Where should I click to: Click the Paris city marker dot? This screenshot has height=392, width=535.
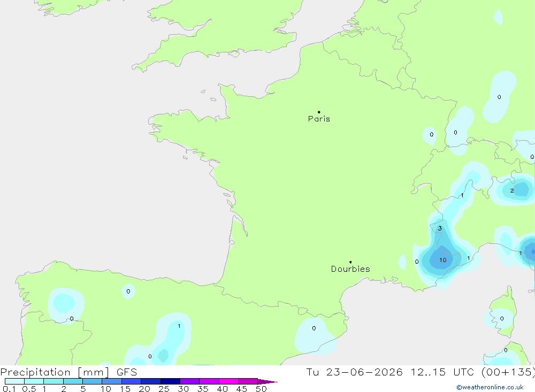point(319,112)
